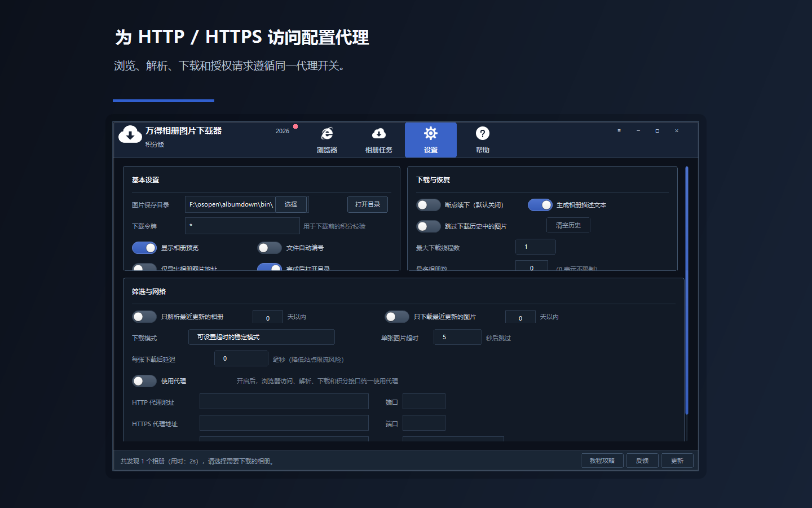
Task: Click the settings vertical scrollbar
Action: coord(687,291)
